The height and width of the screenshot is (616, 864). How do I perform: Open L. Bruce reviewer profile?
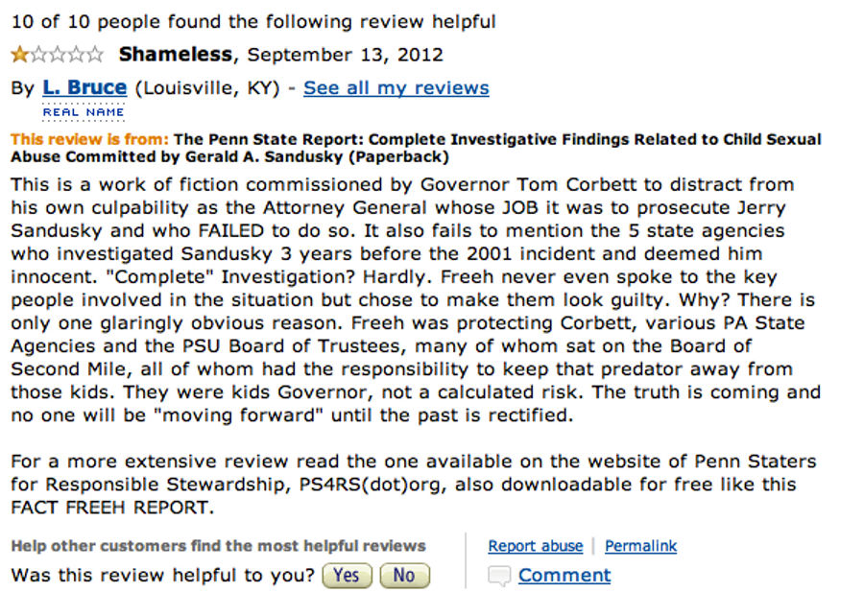[84, 87]
